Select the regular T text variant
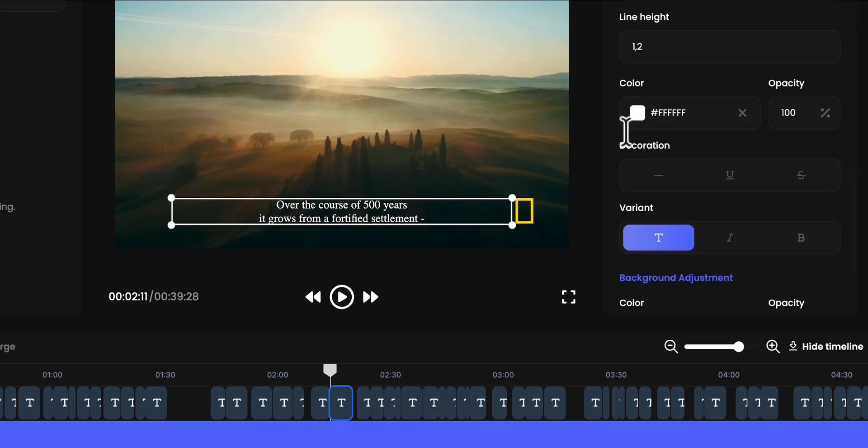The width and height of the screenshot is (868, 448). pos(659,238)
